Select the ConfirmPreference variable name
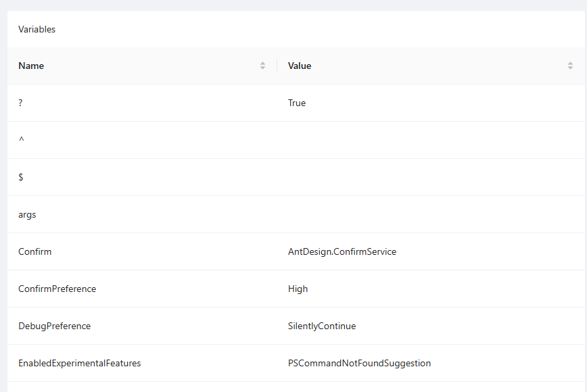The image size is (587, 392). 57,289
